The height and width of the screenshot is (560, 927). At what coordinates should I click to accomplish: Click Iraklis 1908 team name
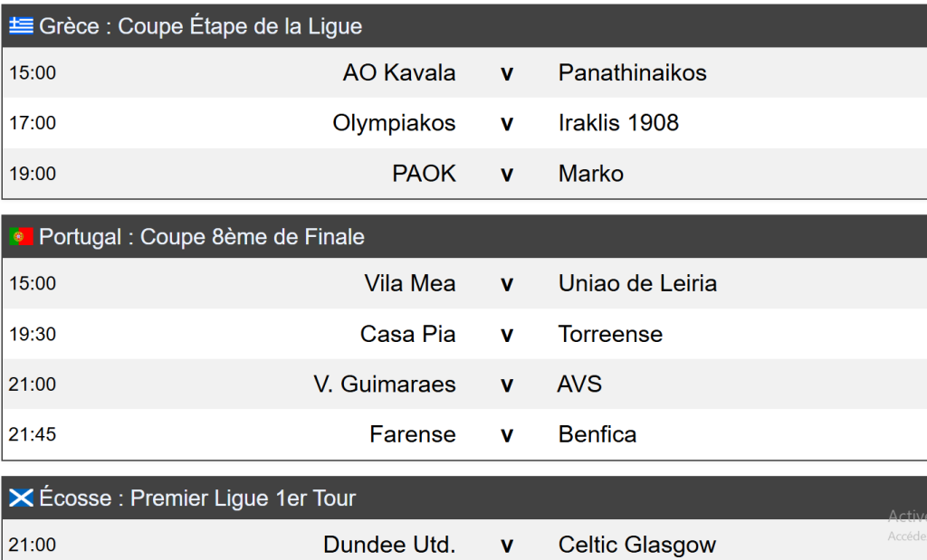pos(618,123)
